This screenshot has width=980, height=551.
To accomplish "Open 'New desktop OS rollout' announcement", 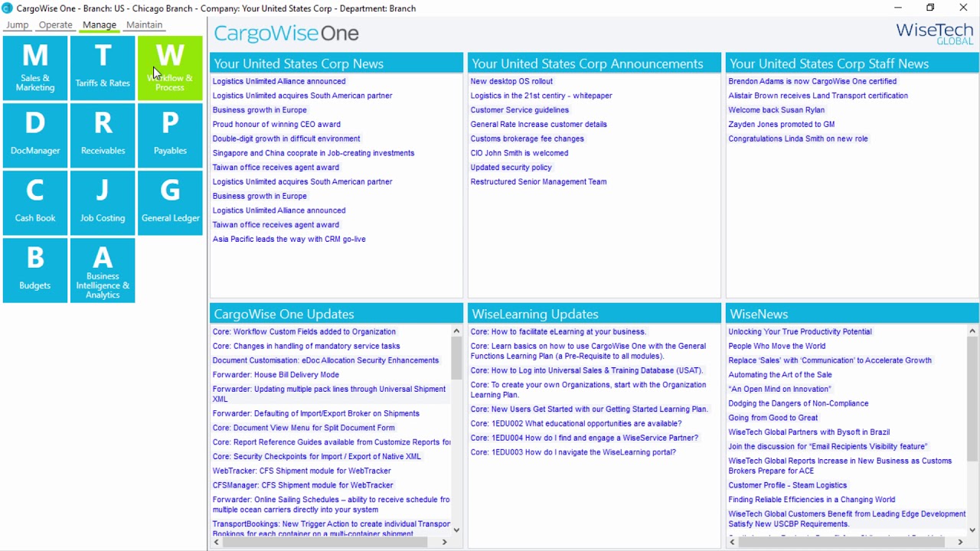I will (x=511, y=81).
